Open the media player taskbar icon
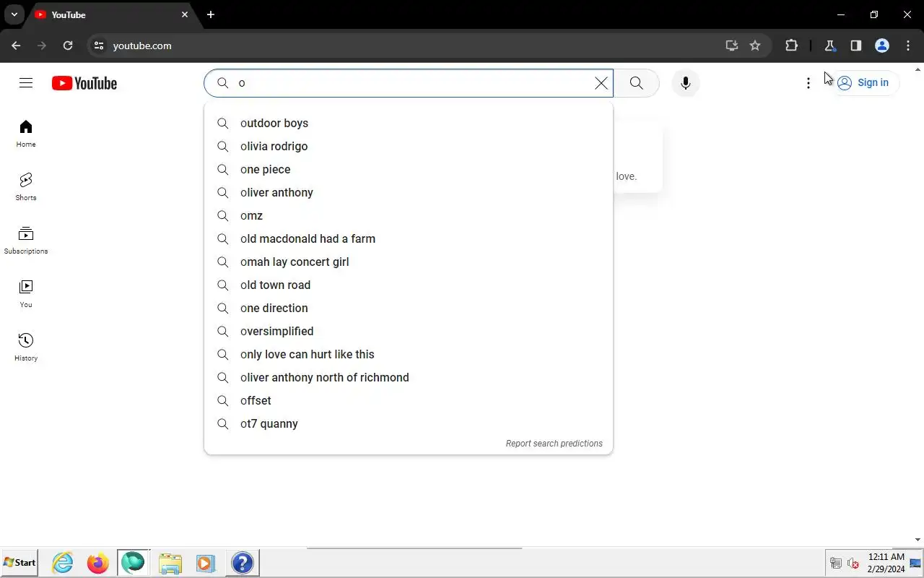 (206, 563)
